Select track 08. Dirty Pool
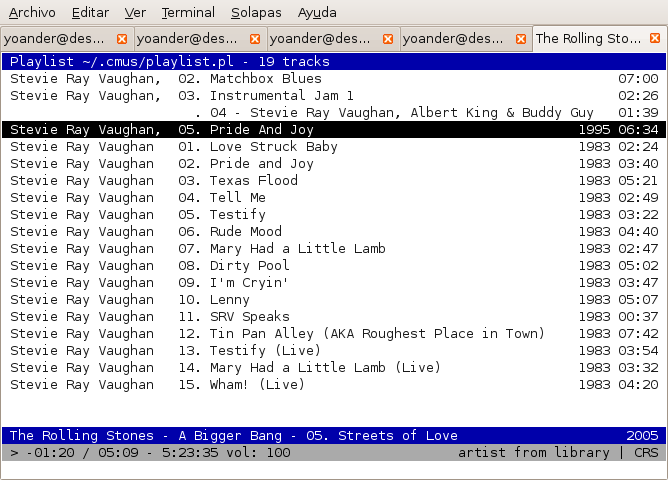 (334, 266)
